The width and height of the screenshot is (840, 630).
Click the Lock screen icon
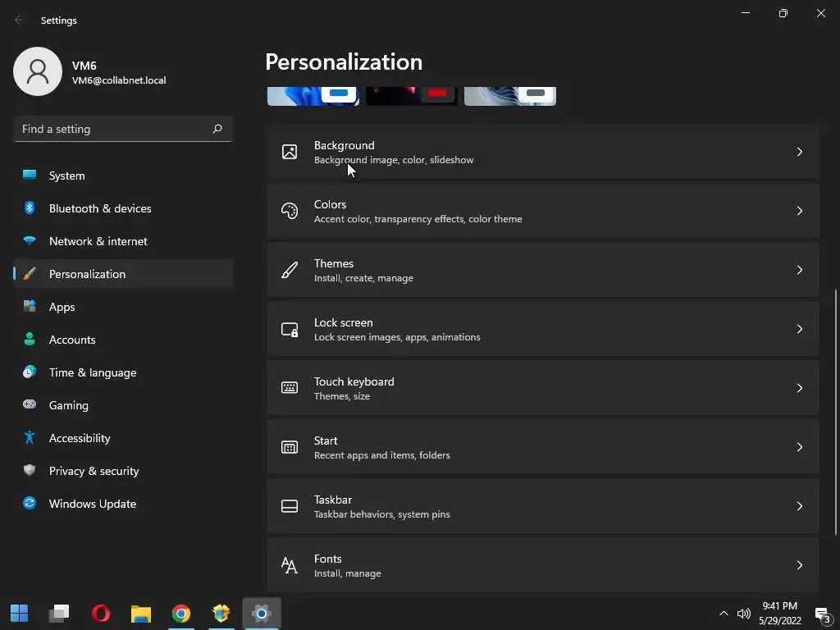[x=290, y=329]
